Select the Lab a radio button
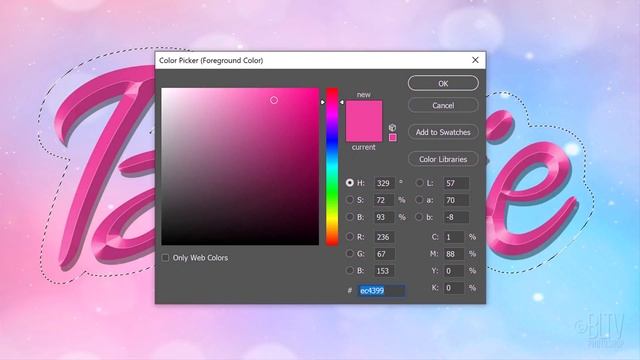This screenshot has height=360, width=640. 419,200
